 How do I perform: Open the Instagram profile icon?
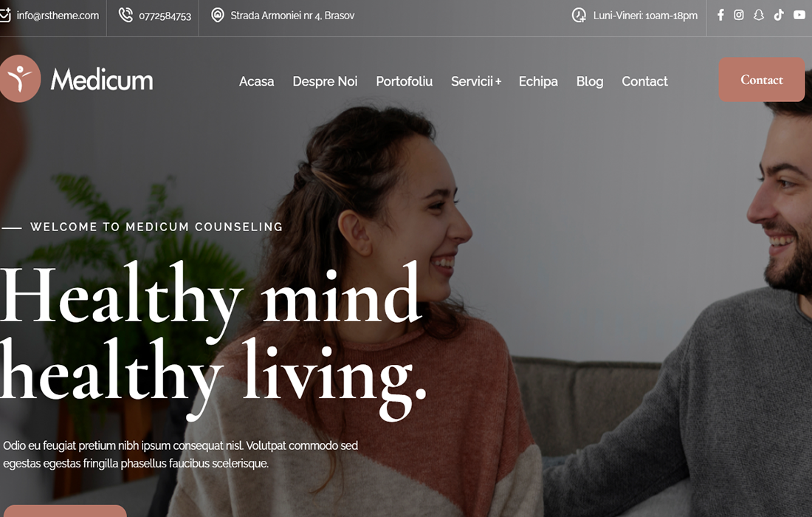[739, 15]
